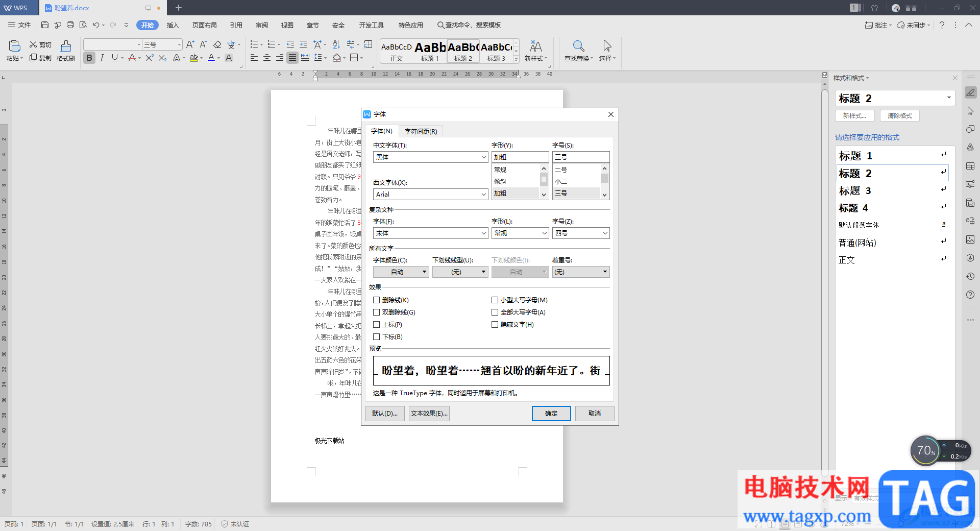Click the 默认(D)... button

pos(385,414)
